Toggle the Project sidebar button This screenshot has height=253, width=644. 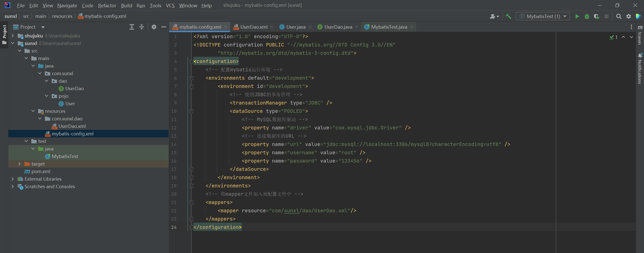[4, 35]
